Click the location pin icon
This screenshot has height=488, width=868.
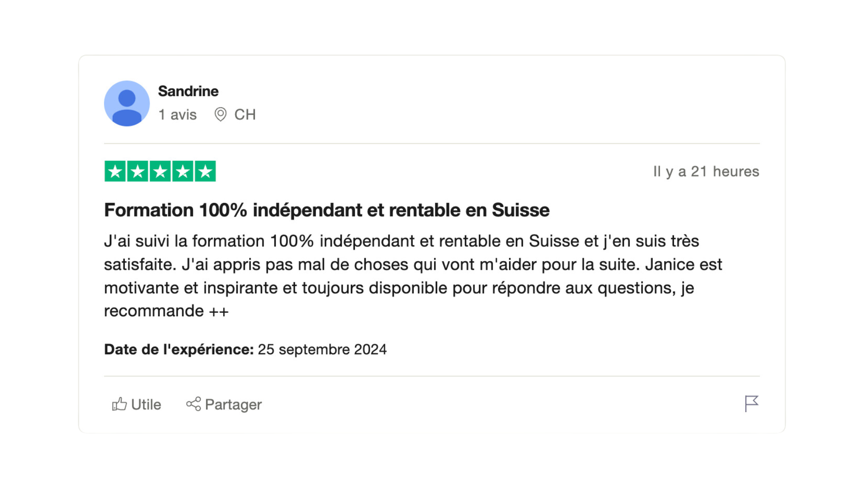click(220, 114)
